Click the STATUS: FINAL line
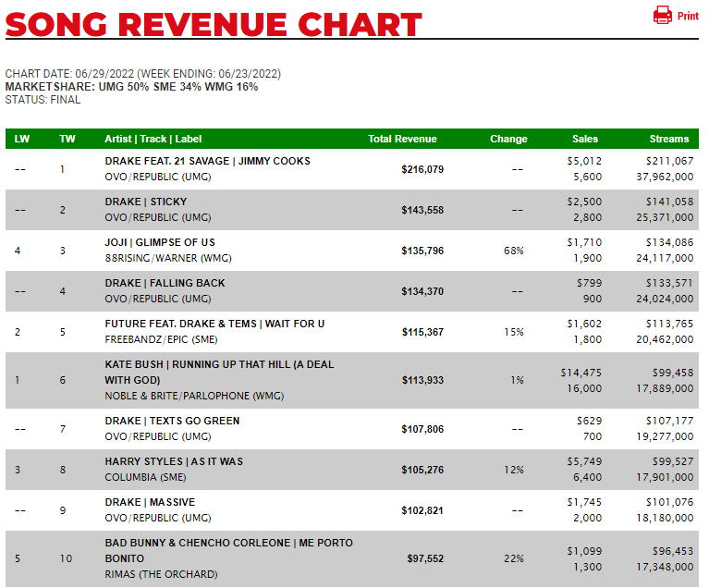This screenshot has width=709, height=588. (43, 100)
